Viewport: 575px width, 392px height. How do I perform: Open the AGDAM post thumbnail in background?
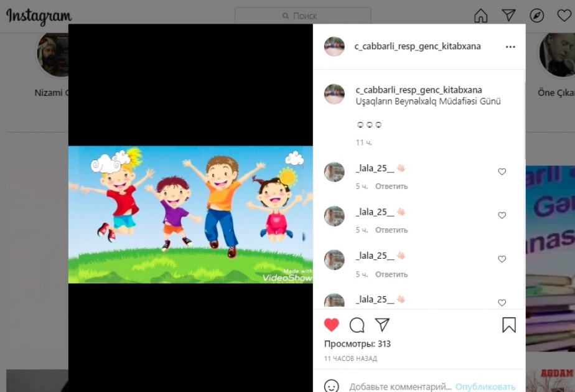[x=550, y=381]
